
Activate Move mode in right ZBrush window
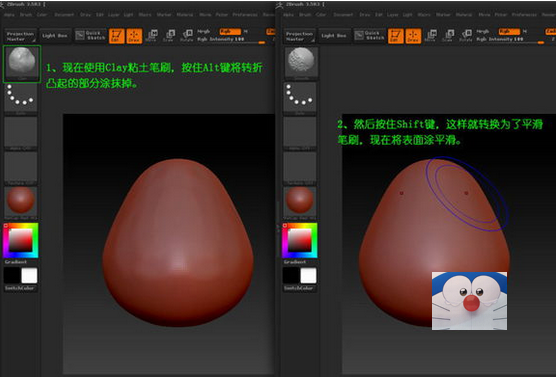[431, 36]
